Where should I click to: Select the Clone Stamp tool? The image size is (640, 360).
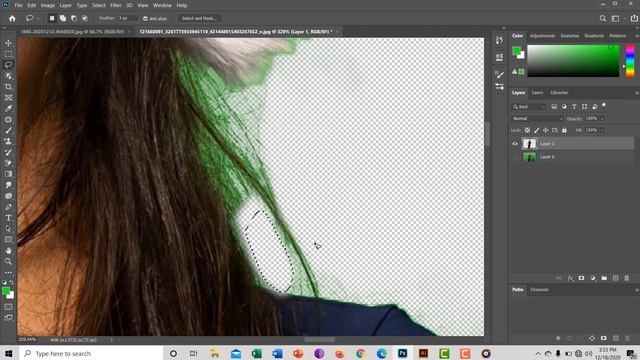(8, 141)
